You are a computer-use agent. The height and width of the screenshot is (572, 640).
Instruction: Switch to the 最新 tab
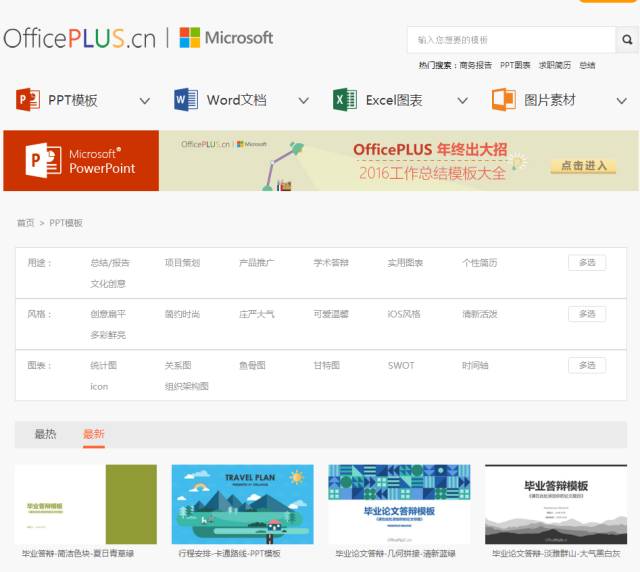94,434
